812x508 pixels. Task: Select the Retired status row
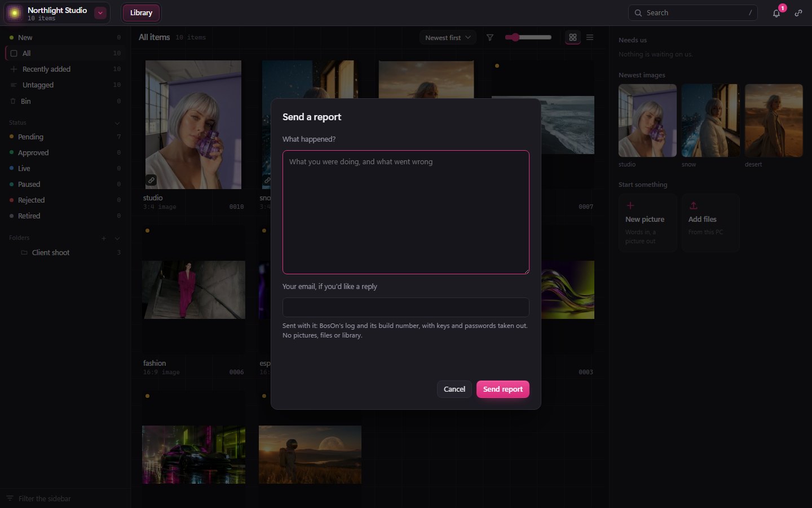pyautogui.click(x=65, y=216)
